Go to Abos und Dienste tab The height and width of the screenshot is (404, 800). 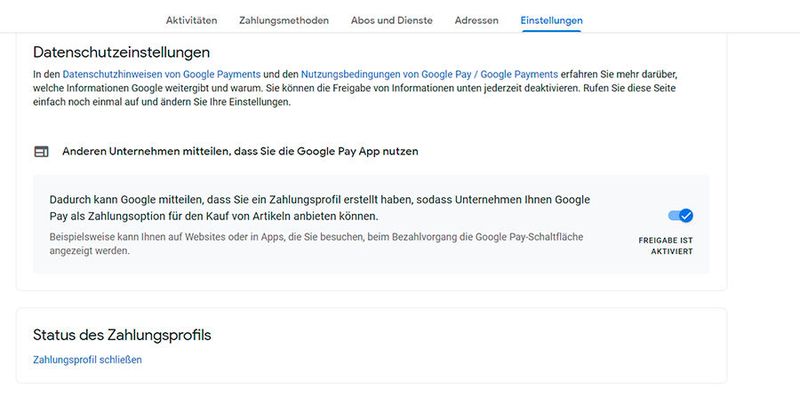[391, 20]
